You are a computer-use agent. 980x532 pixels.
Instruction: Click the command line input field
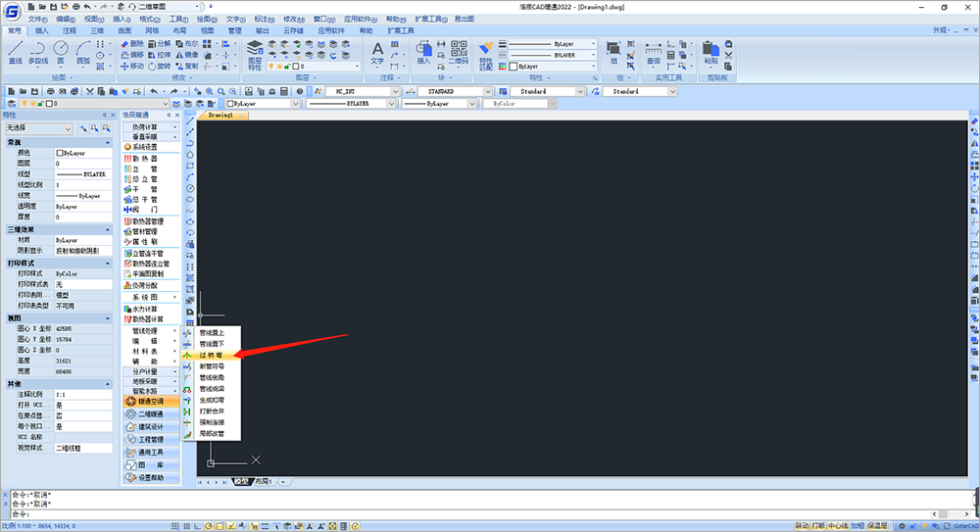tap(468, 513)
